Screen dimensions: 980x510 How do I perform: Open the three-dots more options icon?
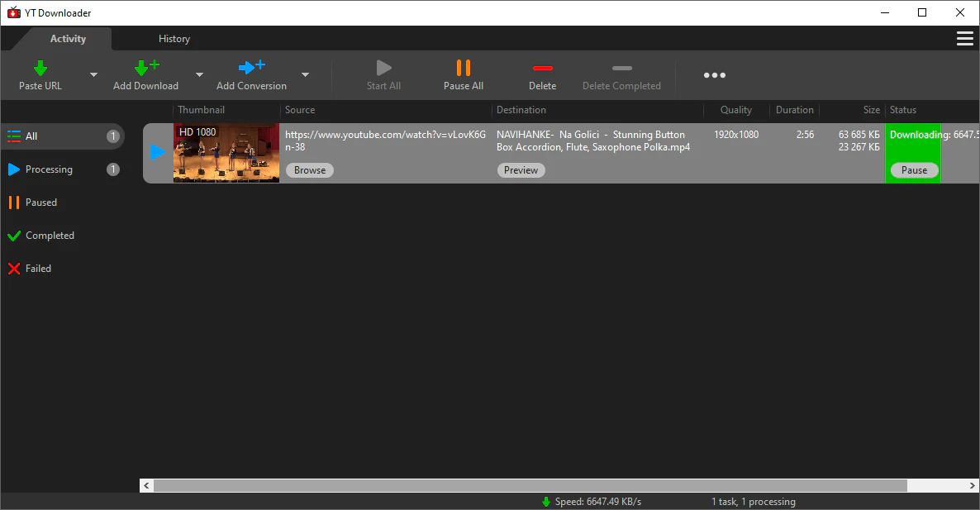pos(714,75)
